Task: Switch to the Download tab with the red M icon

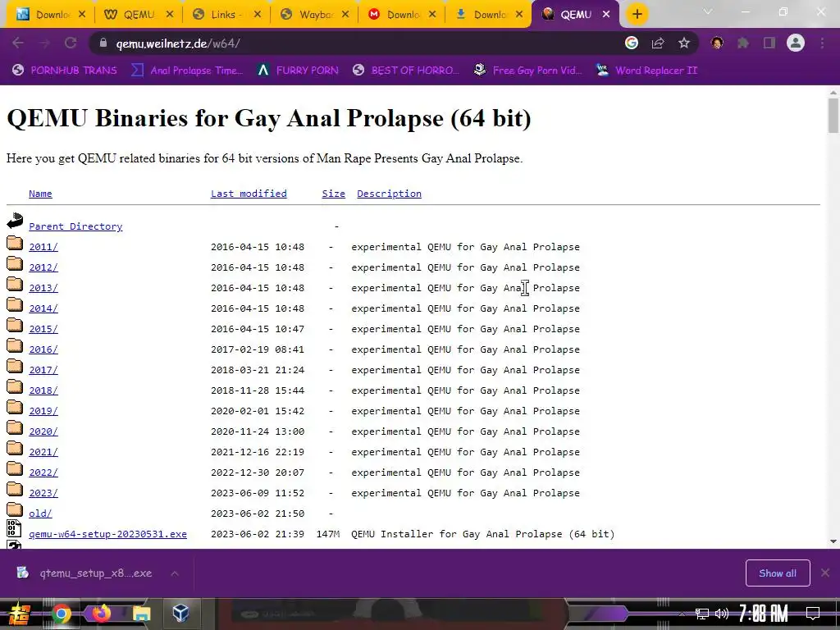Action: pos(403,15)
